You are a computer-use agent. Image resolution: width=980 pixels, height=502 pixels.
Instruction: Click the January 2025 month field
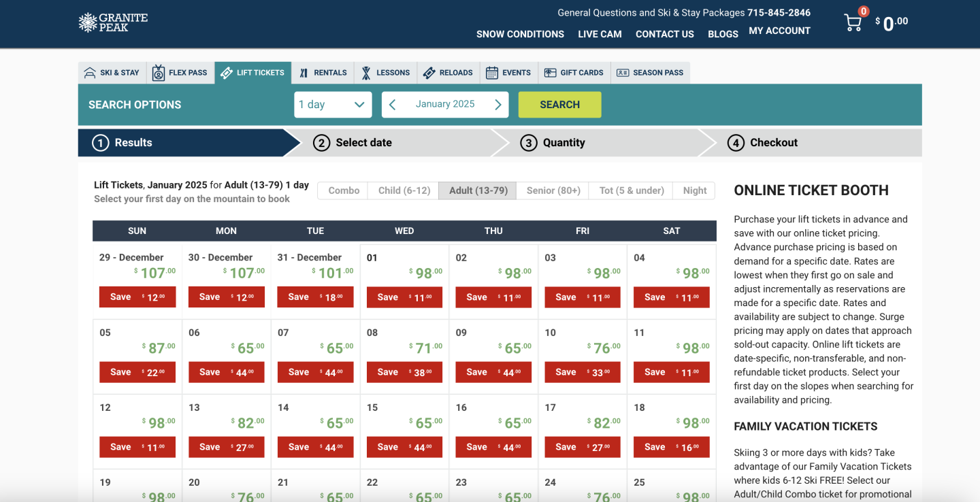tap(445, 104)
